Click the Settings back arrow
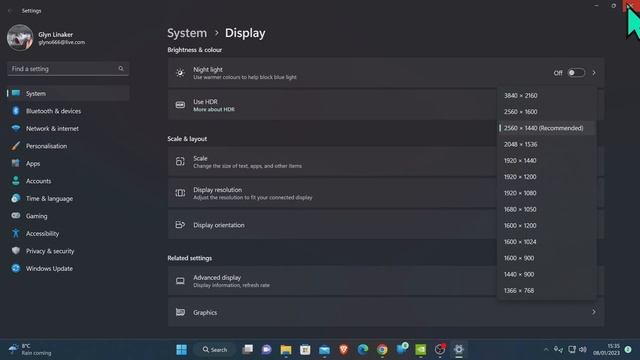Screen dimensions: 640x360 click(10, 11)
